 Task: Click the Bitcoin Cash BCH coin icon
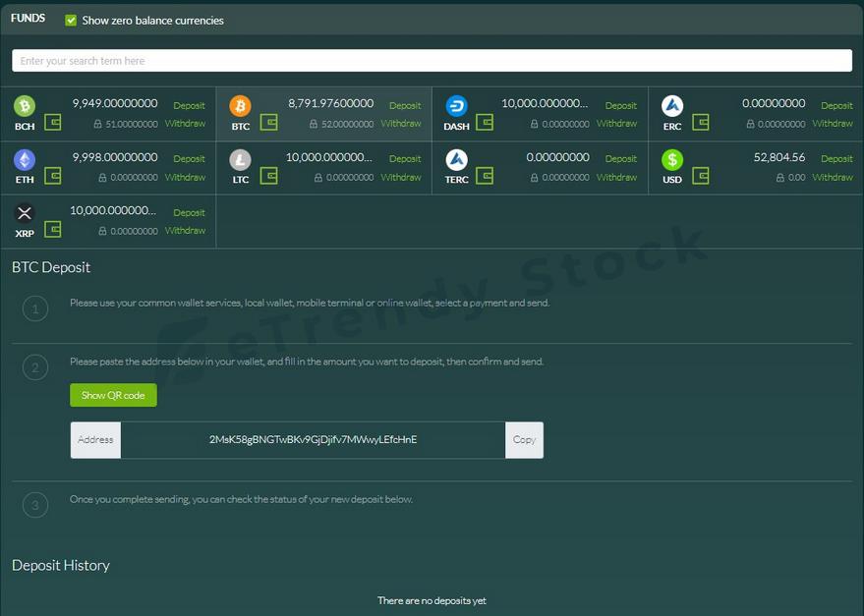[25, 106]
